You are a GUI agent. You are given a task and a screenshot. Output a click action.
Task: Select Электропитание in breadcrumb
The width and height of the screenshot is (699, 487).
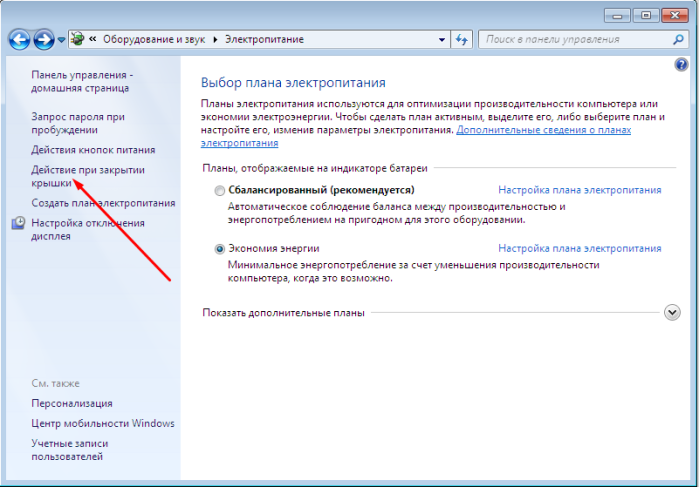pos(264,39)
